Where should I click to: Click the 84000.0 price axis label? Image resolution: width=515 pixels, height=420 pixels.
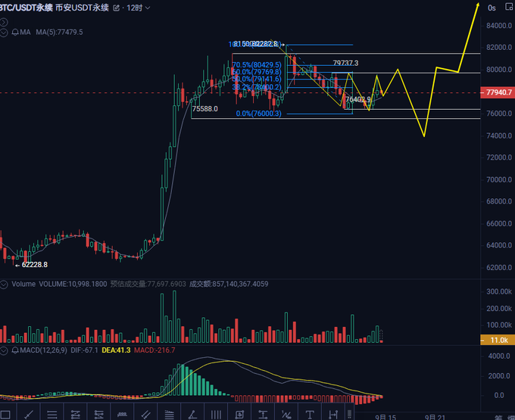[x=499, y=26]
